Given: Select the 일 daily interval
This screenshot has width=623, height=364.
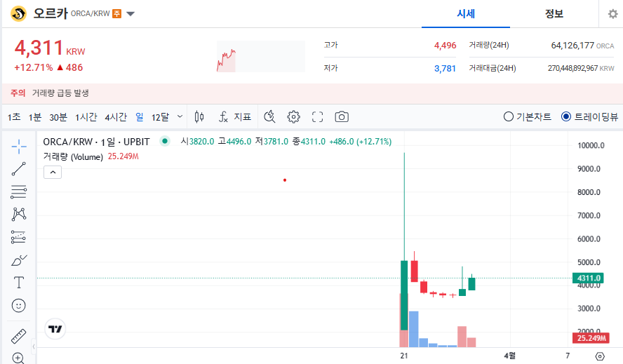Looking at the screenshot, I should click(x=140, y=117).
